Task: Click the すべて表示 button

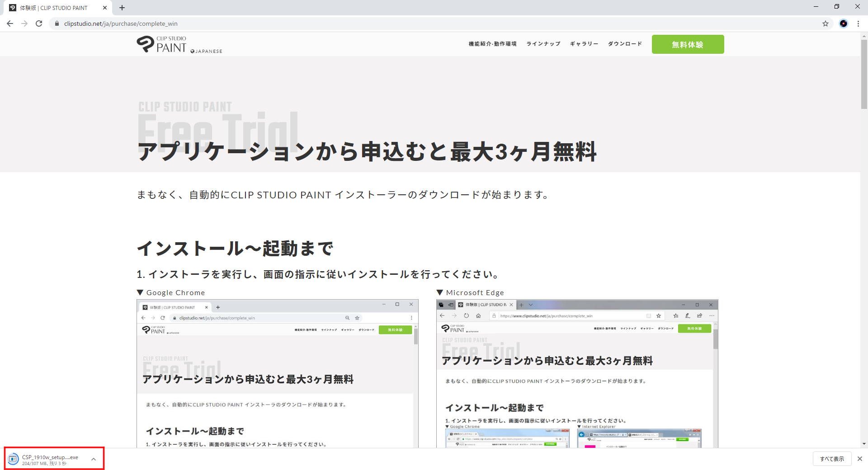Action: pyautogui.click(x=832, y=459)
